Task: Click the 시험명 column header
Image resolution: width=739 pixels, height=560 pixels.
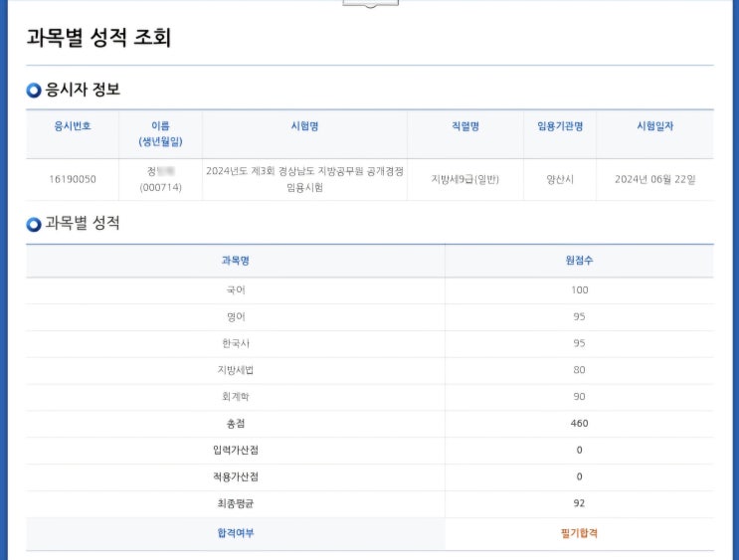Action: click(x=304, y=126)
